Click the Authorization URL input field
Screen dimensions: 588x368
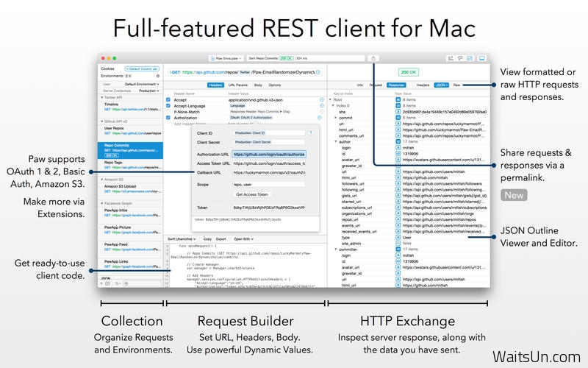[x=269, y=155]
